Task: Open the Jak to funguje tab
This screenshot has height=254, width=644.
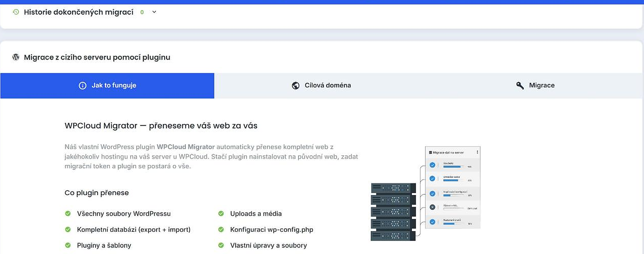Action: coord(107,86)
